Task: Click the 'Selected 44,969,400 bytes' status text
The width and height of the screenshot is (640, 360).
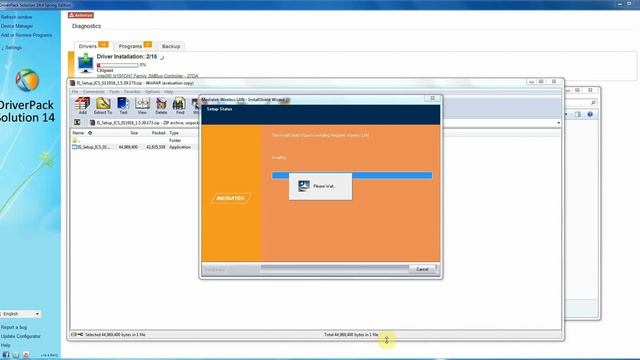Action: click(x=115, y=335)
